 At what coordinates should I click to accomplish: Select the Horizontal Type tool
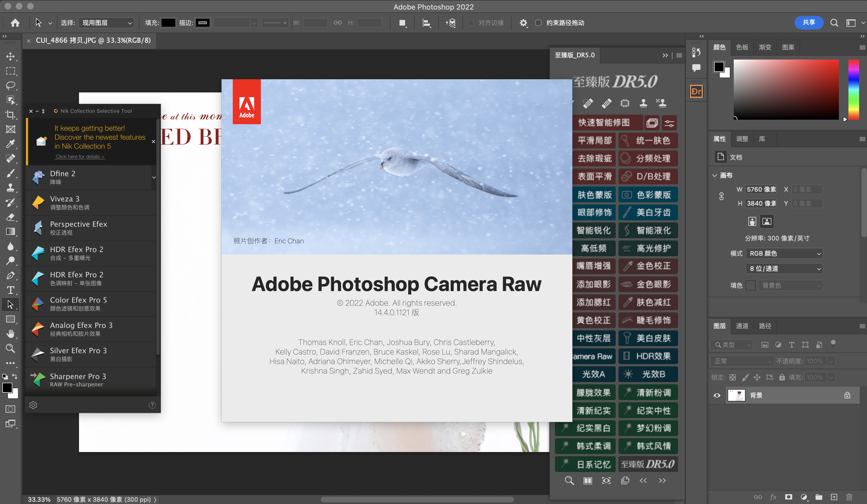click(x=10, y=290)
